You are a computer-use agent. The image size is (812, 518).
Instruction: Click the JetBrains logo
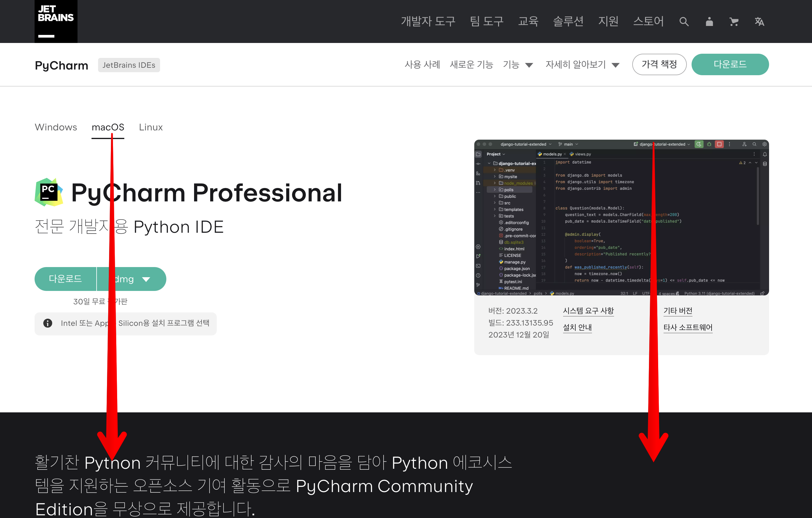pyautogui.click(x=56, y=21)
